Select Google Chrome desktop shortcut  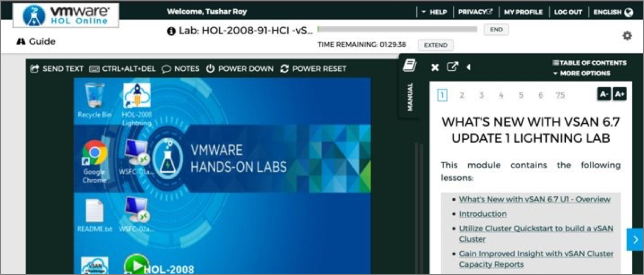coord(95,161)
